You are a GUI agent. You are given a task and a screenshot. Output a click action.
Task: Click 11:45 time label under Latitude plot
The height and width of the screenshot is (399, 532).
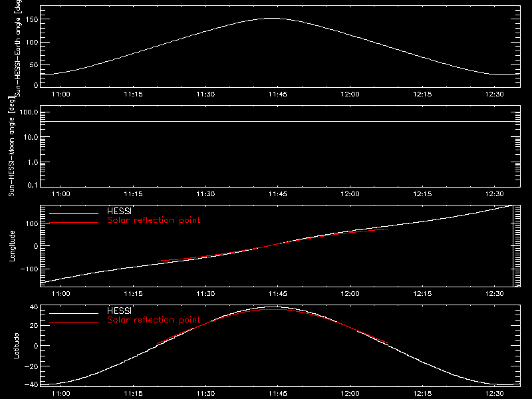click(x=278, y=394)
